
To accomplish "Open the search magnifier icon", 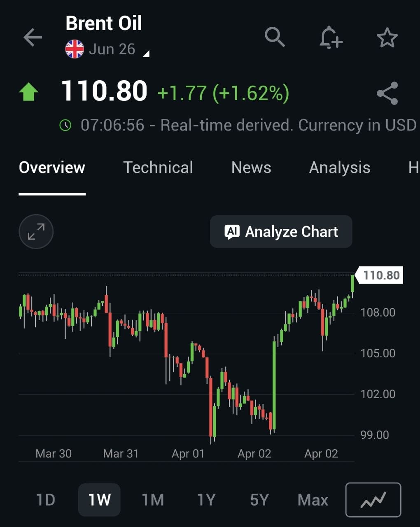I will (275, 37).
